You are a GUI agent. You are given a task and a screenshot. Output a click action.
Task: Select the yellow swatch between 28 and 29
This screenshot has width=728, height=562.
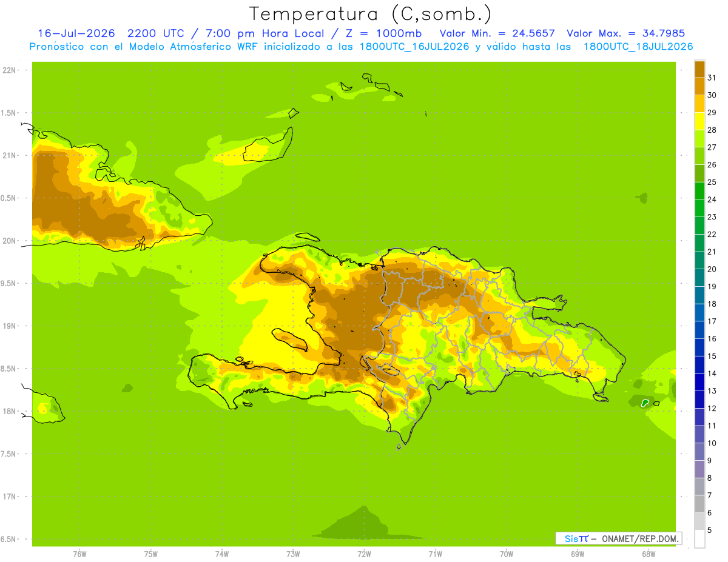[699, 121]
